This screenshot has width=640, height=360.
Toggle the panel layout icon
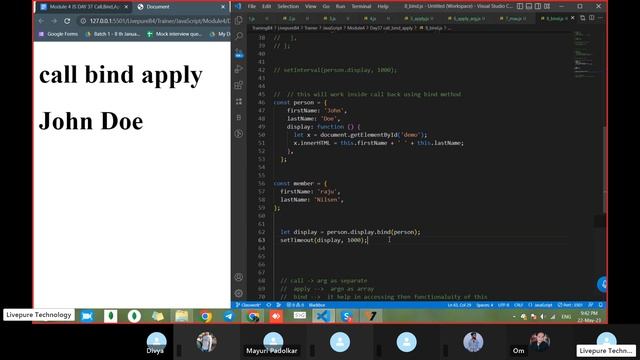pyautogui.click(x=529, y=6)
